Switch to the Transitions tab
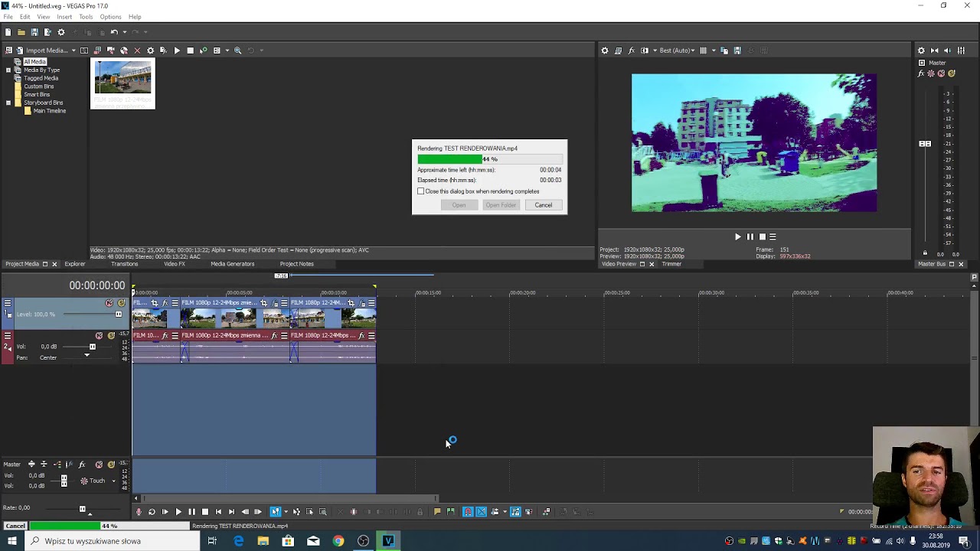The height and width of the screenshot is (551, 980). click(x=124, y=264)
